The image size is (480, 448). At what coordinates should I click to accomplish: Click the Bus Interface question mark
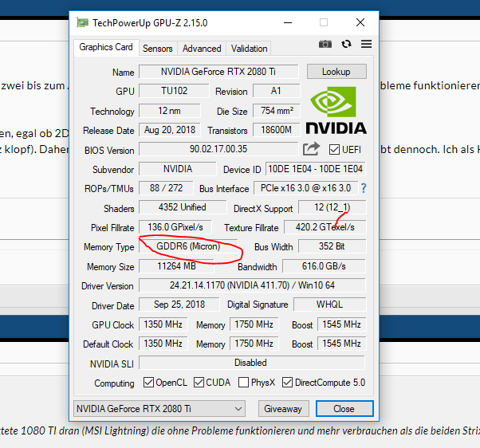coord(364,188)
